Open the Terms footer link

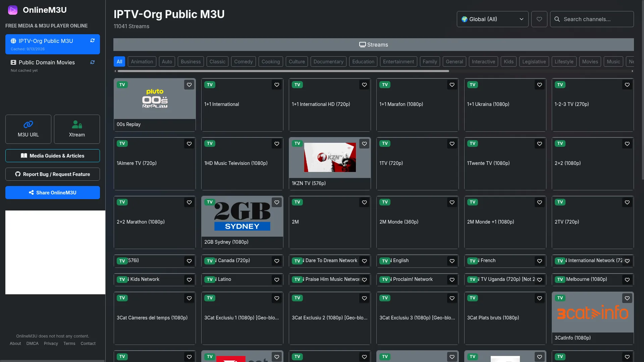tap(69, 344)
